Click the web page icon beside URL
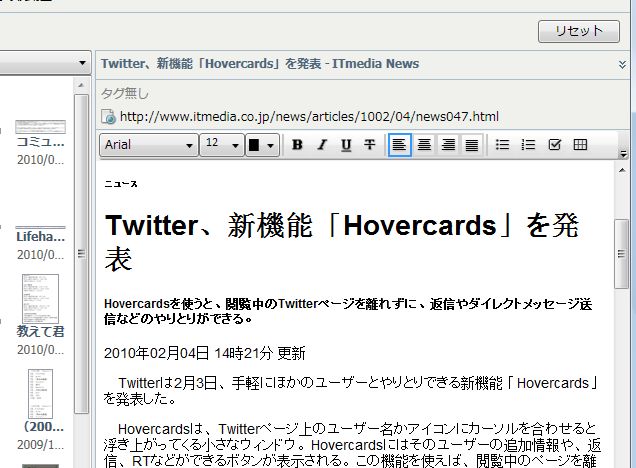 tap(108, 117)
